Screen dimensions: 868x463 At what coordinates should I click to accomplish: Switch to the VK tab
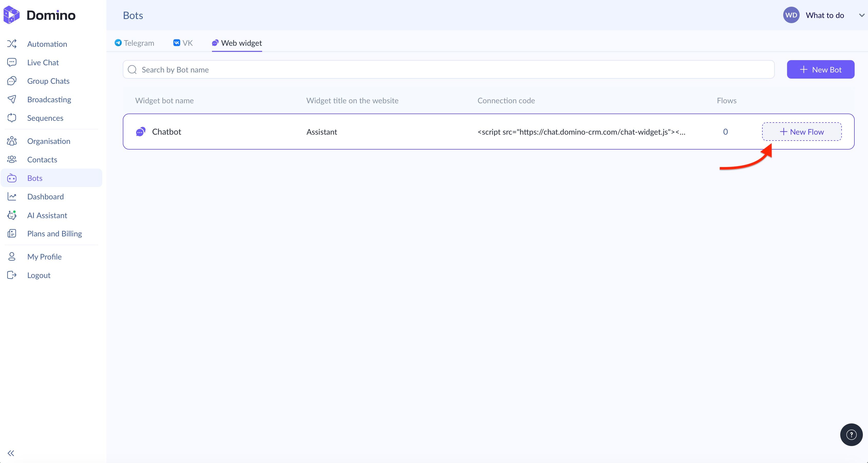click(x=183, y=43)
